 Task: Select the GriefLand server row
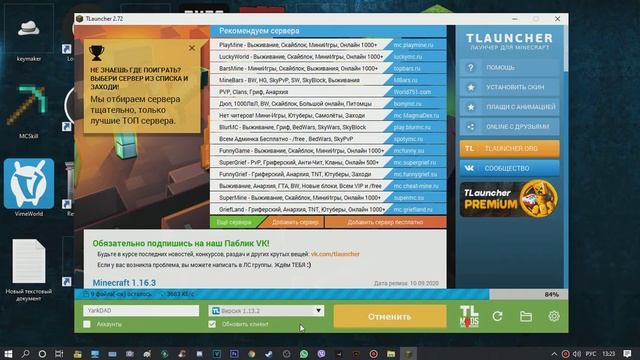(x=328, y=209)
